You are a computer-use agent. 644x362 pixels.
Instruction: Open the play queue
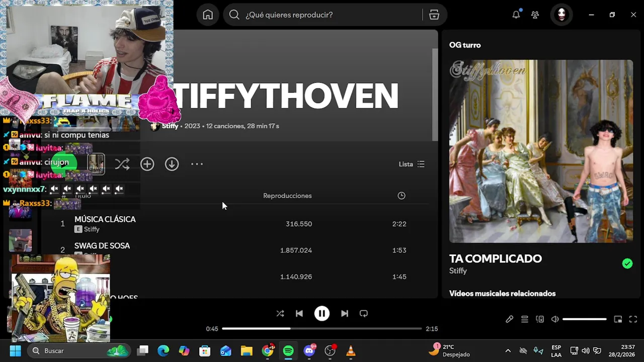click(524, 319)
